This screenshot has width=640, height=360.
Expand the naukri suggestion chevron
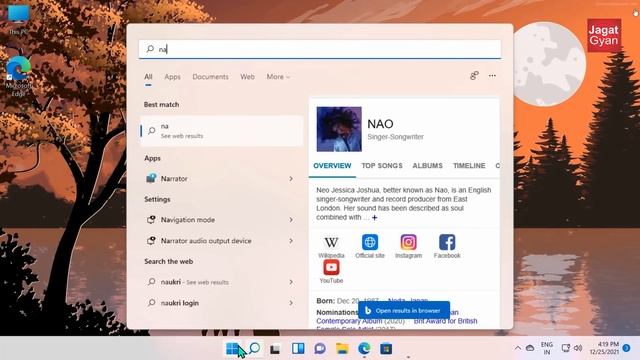click(x=291, y=282)
